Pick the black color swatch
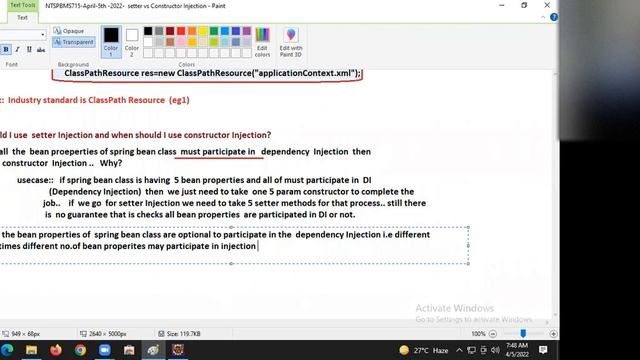Image resolution: width=640 pixels, height=360 pixels. click(148, 31)
